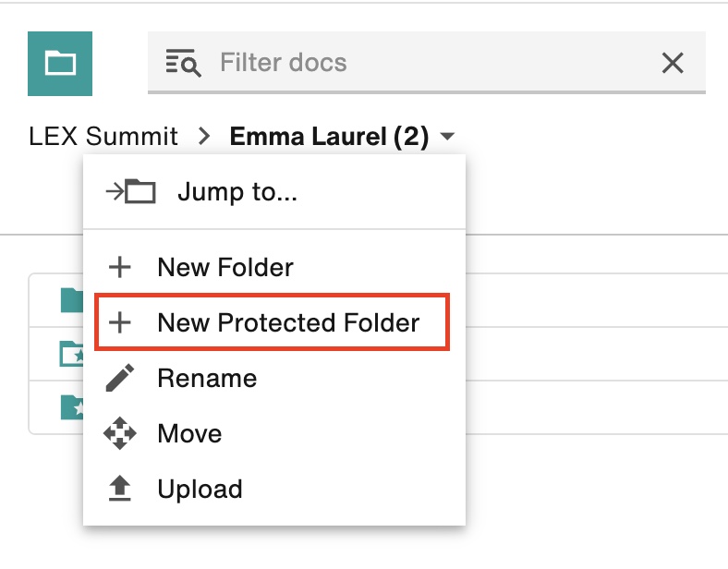Click the filter docs search icon
This screenshot has height=569, width=728.
point(183,63)
